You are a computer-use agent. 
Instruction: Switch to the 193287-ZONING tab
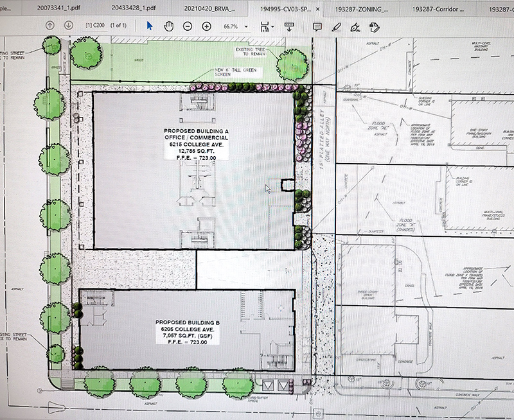coord(363,10)
